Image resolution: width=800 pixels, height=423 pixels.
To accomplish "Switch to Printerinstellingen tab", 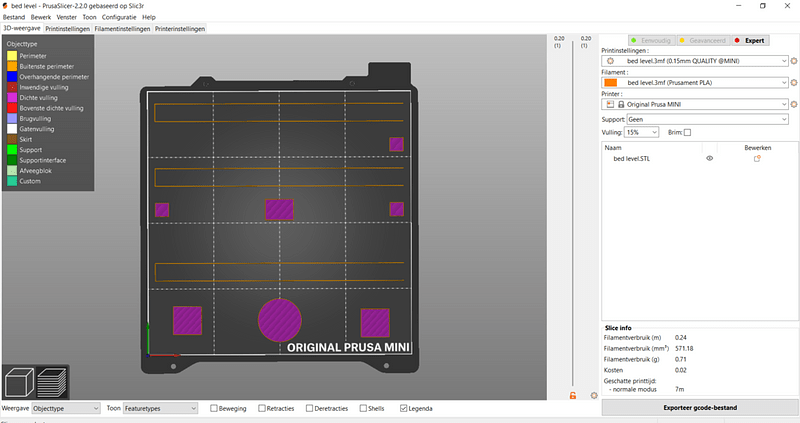I will point(180,29).
